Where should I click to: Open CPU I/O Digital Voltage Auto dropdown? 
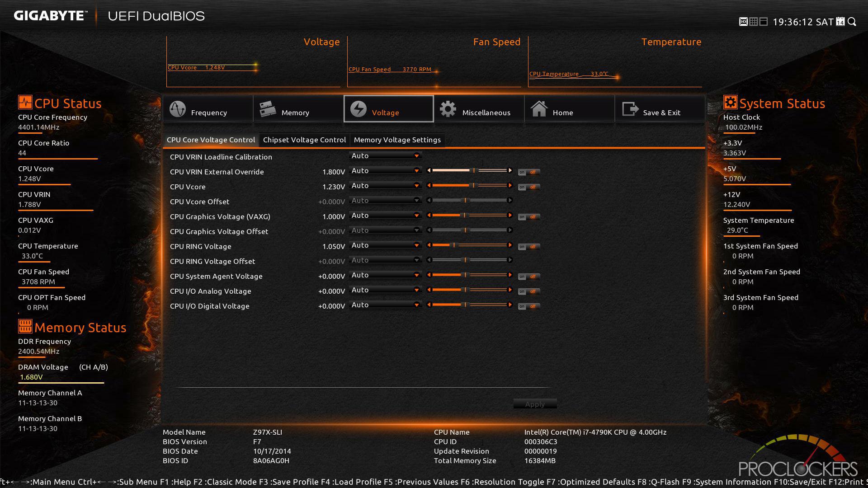(x=385, y=305)
